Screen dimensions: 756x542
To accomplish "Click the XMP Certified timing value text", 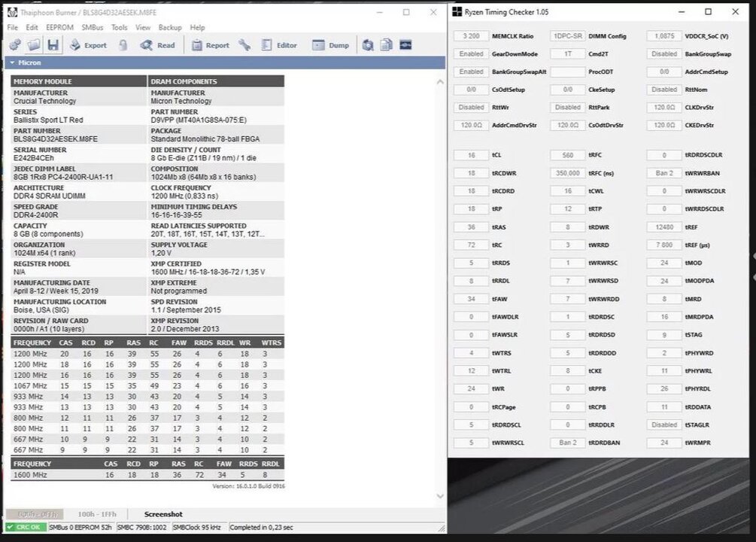I will [x=208, y=273].
